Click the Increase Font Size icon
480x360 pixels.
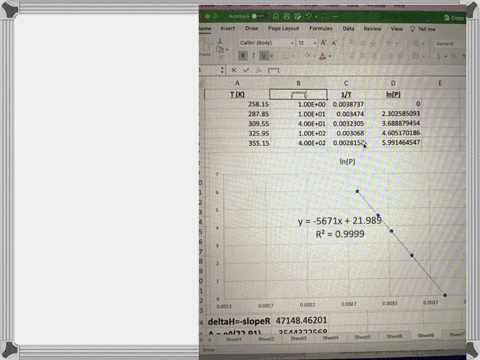click(x=323, y=43)
